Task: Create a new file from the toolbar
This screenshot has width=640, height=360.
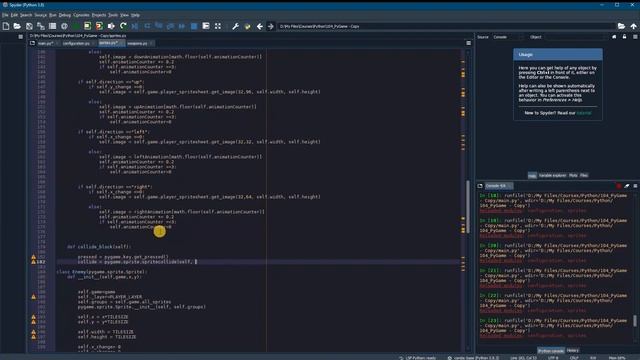Action: (x=6, y=26)
